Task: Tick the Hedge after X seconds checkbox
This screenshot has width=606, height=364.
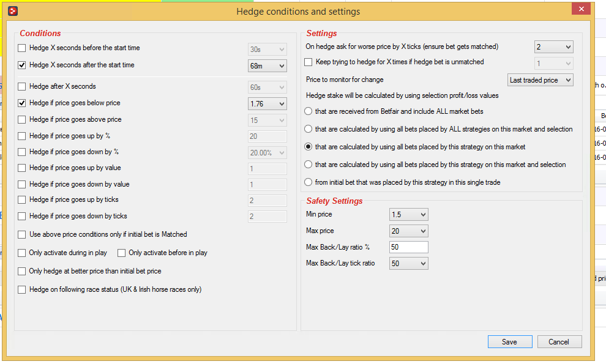Action: pyautogui.click(x=22, y=86)
